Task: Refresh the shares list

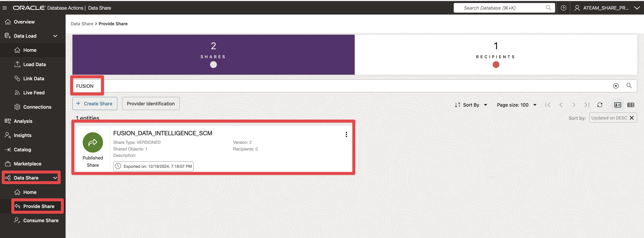Action: coord(600,105)
